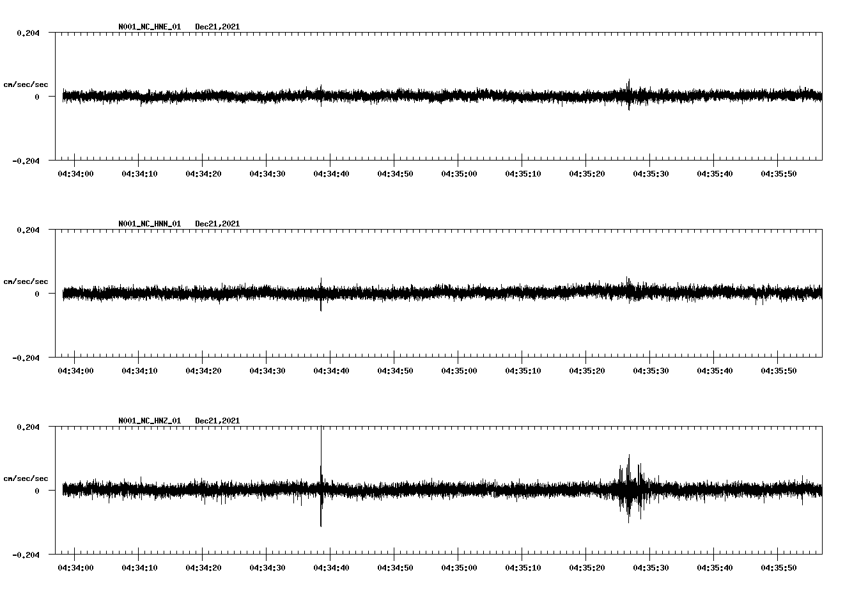The width and height of the screenshot is (868, 591).
Task: Click 04:34:30 time label under HNE plot
Action: 267,173
